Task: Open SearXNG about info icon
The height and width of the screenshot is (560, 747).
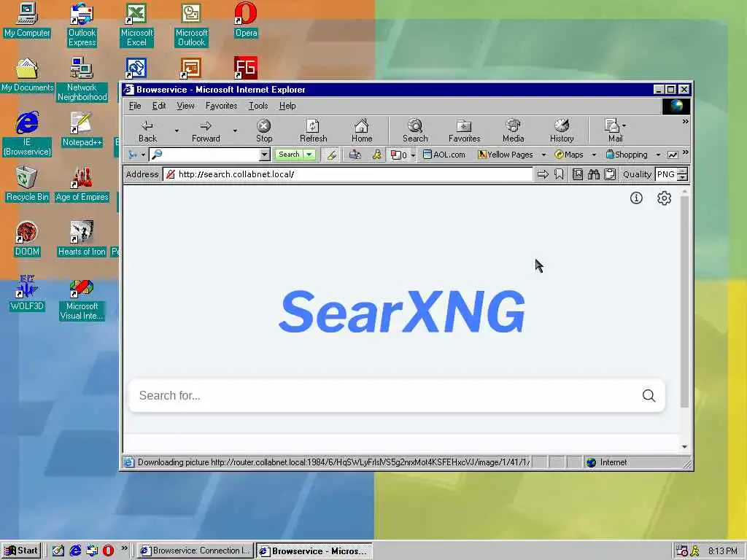Action: pyautogui.click(x=636, y=198)
